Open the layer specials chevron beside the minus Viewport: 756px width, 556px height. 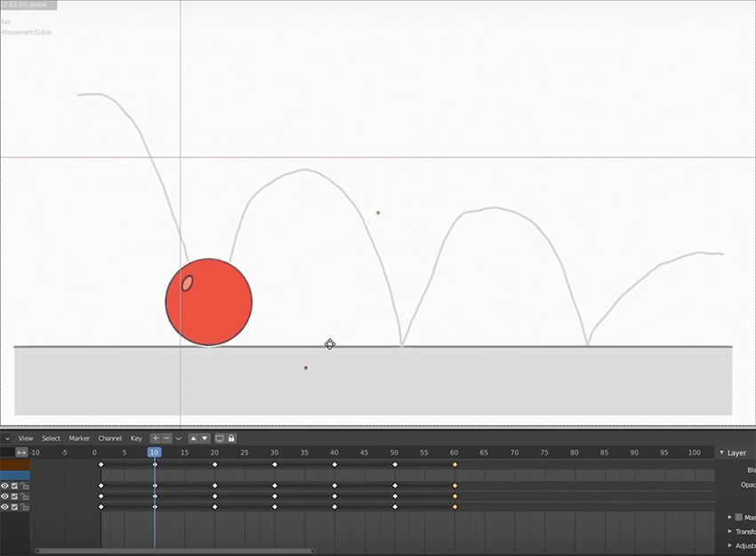tap(179, 439)
